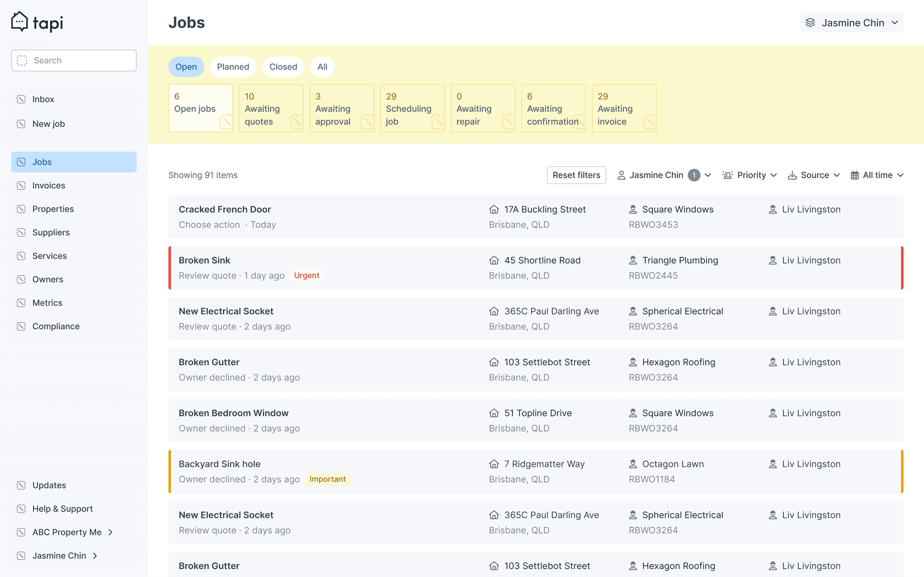The width and height of the screenshot is (924, 577).
Task: Open Invoices in the sidebar
Action: pos(49,185)
